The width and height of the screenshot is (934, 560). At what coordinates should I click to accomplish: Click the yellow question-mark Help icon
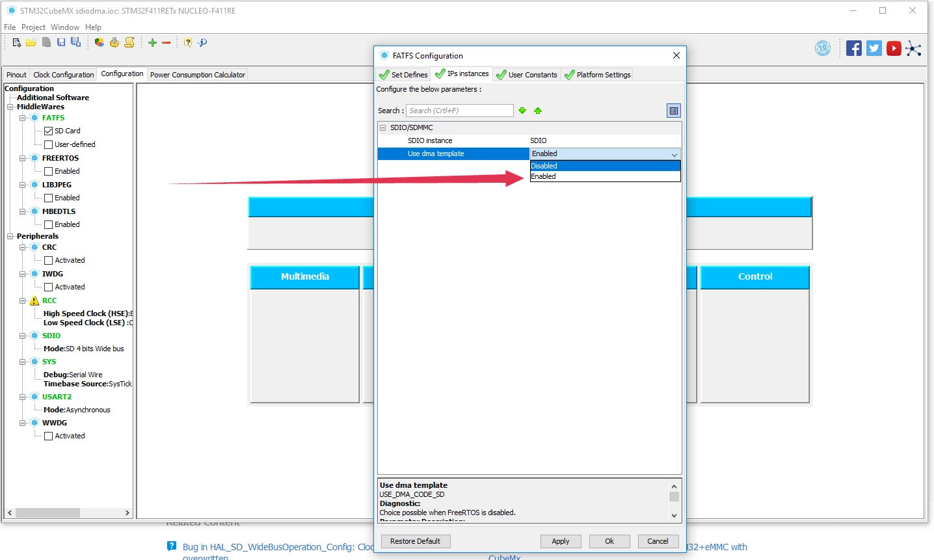(x=188, y=42)
